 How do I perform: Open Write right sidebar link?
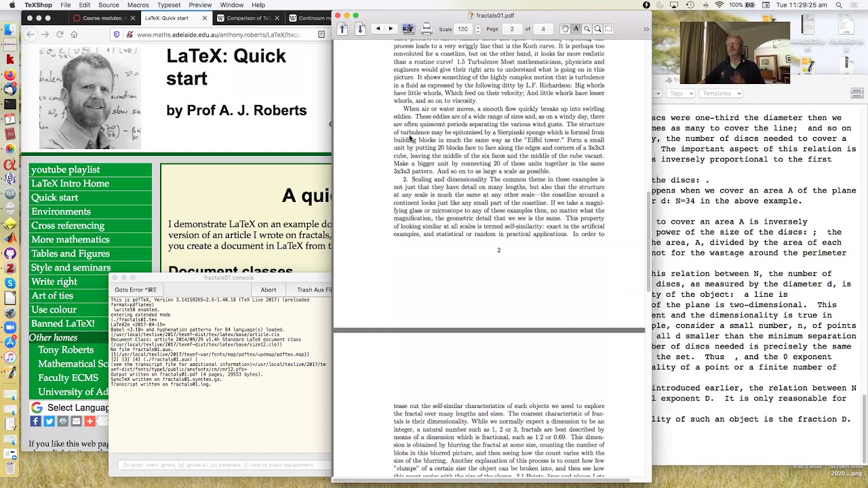(x=54, y=281)
